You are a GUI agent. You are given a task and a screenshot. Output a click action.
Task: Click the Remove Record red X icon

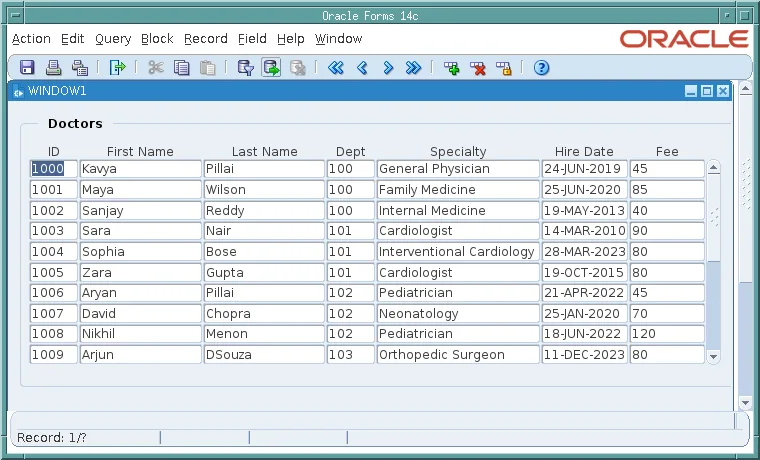click(478, 67)
